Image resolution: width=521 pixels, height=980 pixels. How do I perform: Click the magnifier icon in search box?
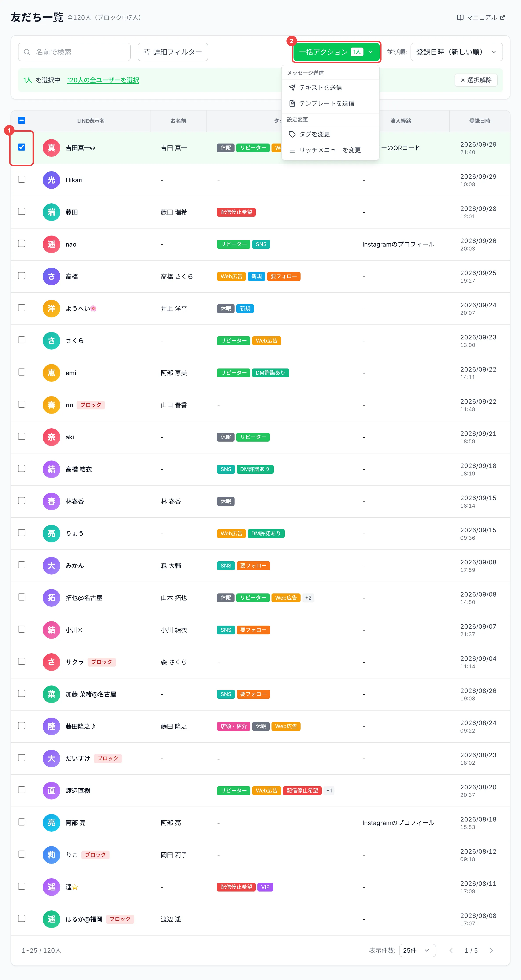(27, 52)
